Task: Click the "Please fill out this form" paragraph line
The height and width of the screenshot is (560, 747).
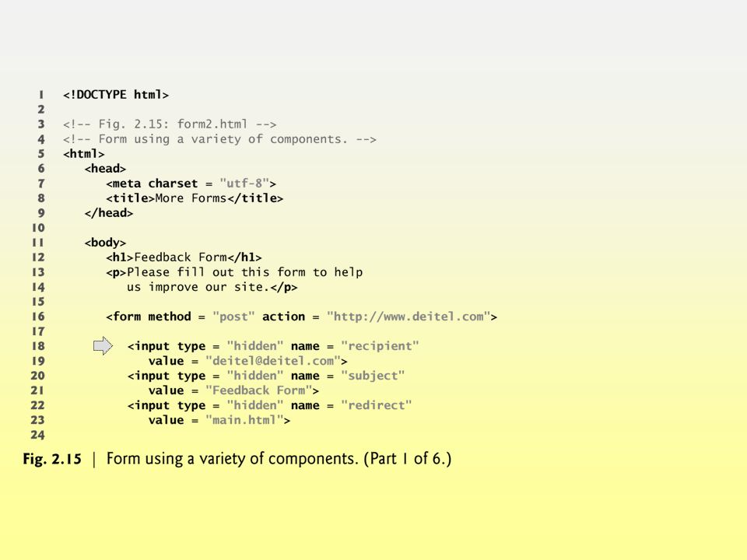Action: tap(234, 272)
